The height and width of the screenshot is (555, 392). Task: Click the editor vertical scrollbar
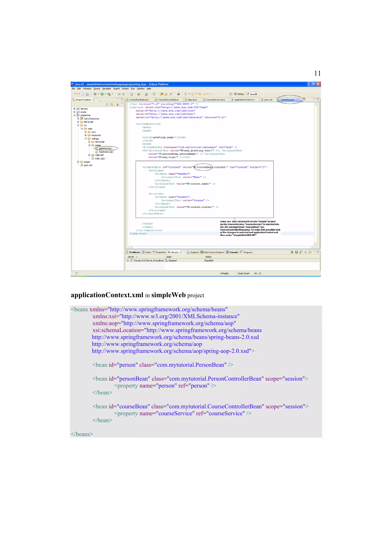315,174
